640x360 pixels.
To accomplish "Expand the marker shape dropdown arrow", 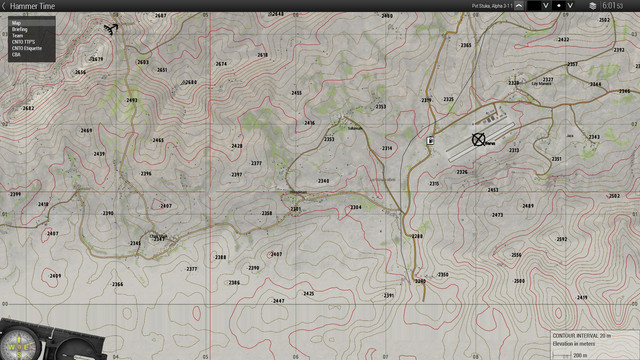I will (x=570, y=6).
